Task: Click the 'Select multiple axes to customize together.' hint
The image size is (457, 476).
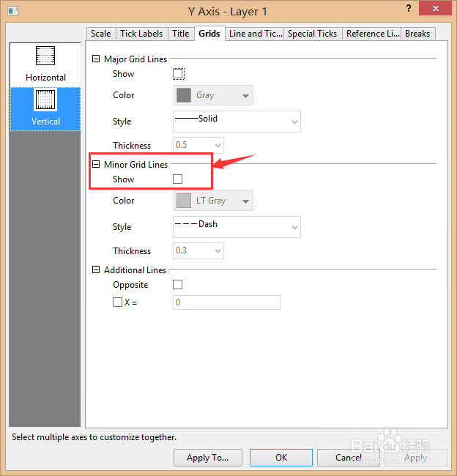Action: tap(94, 437)
